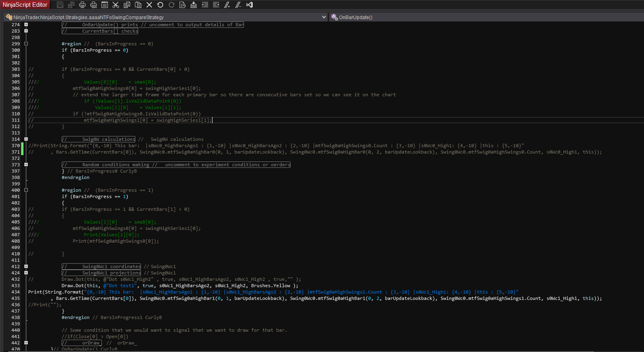Click the Print toolbar icon
The image size is (644, 352).
(82, 5)
